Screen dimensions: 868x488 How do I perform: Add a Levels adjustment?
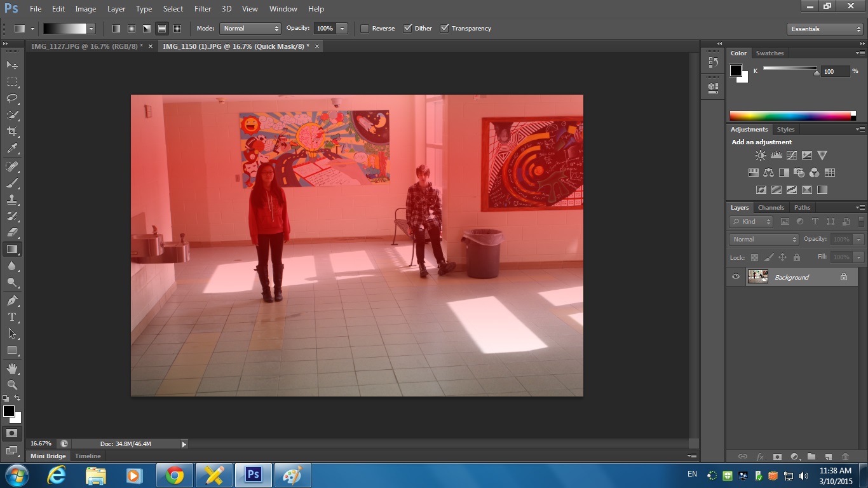click(776, 155)
